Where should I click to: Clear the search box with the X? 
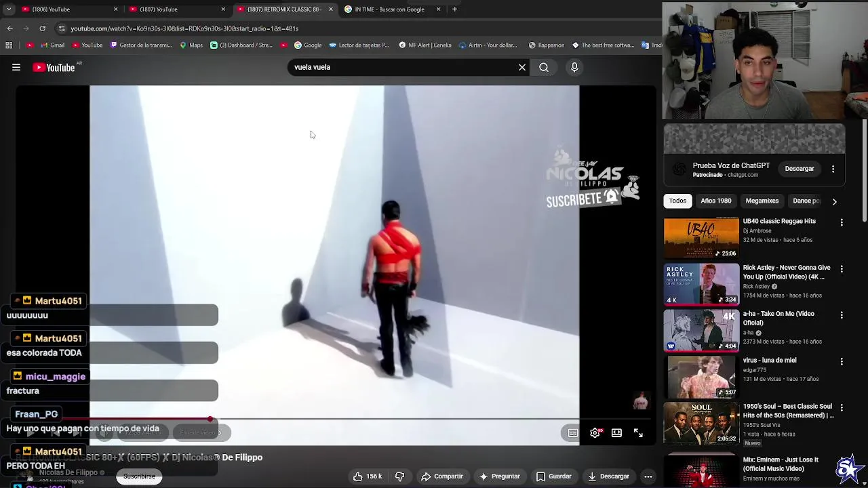[x=522, y=67]
